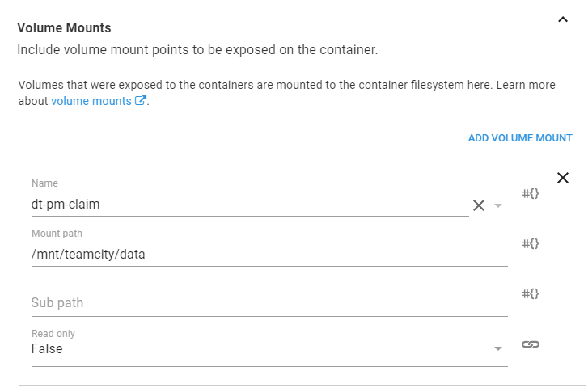
Task: Open the volume mounts documentation link
Action: (x=91, y=102)
